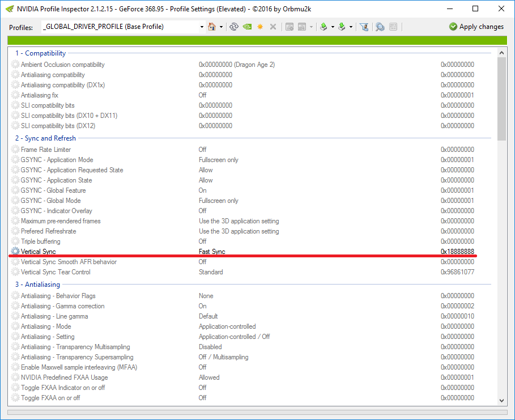Screen dimensions: 515x420
Task: Click inside the Profiles name field
Action: point(120,27)
